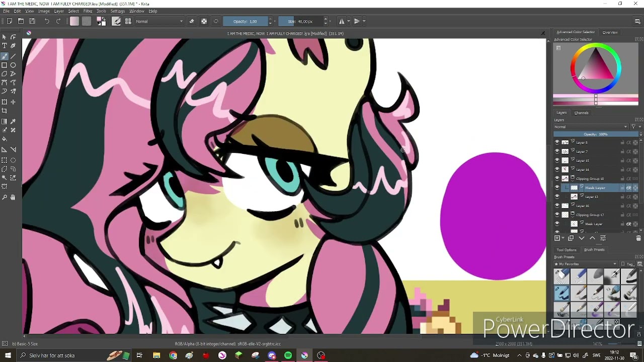
Task: Select the Measure tool
Action: tap(13, 149)
